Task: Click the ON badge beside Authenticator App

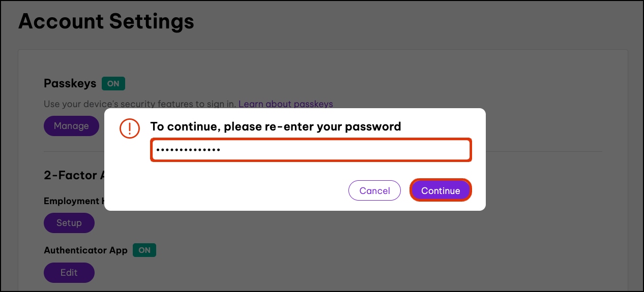Action: [144, 250]
